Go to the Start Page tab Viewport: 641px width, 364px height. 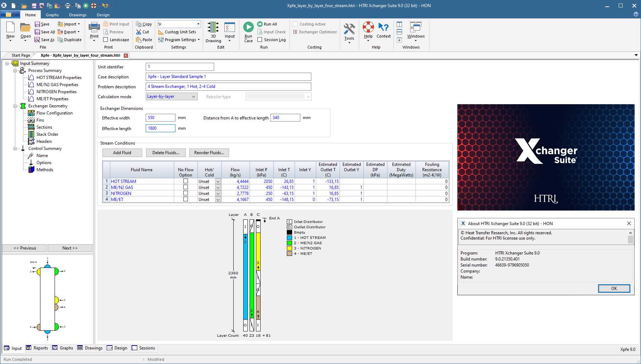21,55
